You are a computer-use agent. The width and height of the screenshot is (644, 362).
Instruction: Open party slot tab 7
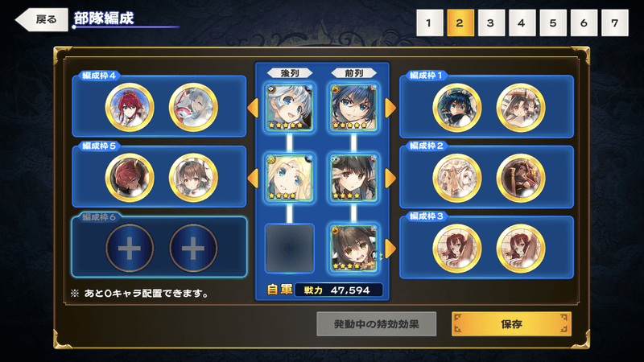click(614, 23)
